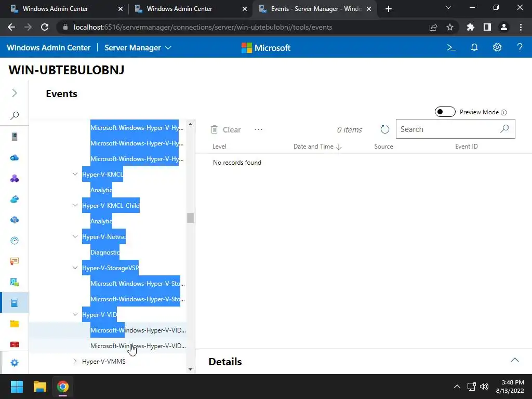Select the Analytic log under Hyper-V-KMCL-Child

(101, 221)
